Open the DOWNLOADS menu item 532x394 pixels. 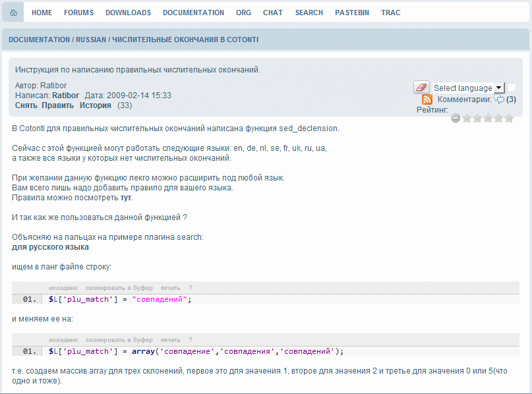(x=129, y=13)
